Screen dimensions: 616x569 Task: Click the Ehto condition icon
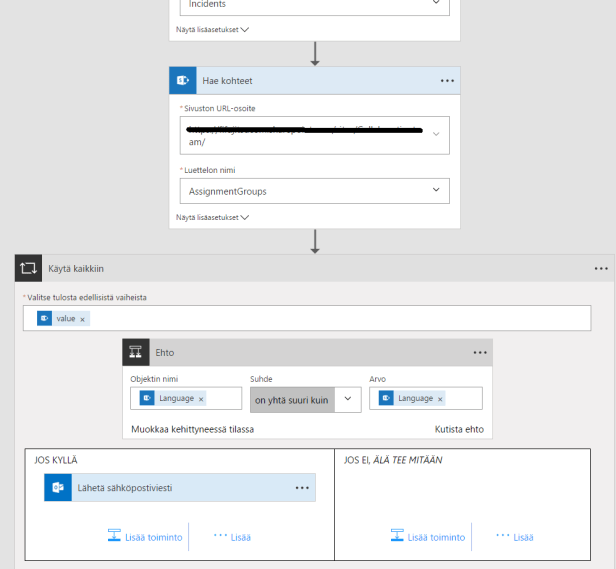136,352
